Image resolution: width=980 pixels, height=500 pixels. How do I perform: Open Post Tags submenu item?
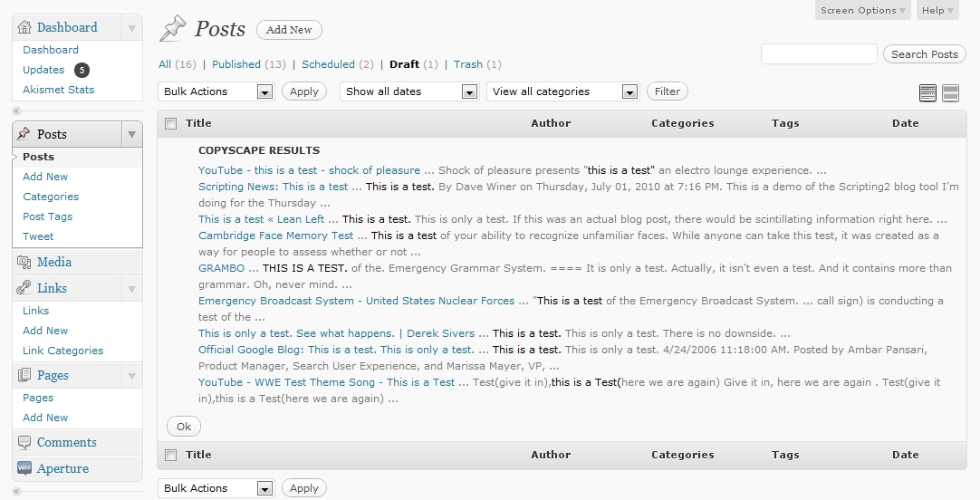tap(47, 216)
